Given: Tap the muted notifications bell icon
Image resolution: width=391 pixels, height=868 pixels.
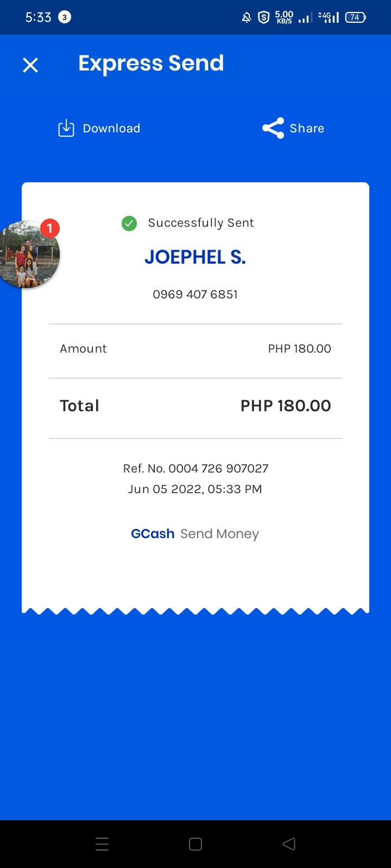Looking at the screenshot, I should [247, 17].
